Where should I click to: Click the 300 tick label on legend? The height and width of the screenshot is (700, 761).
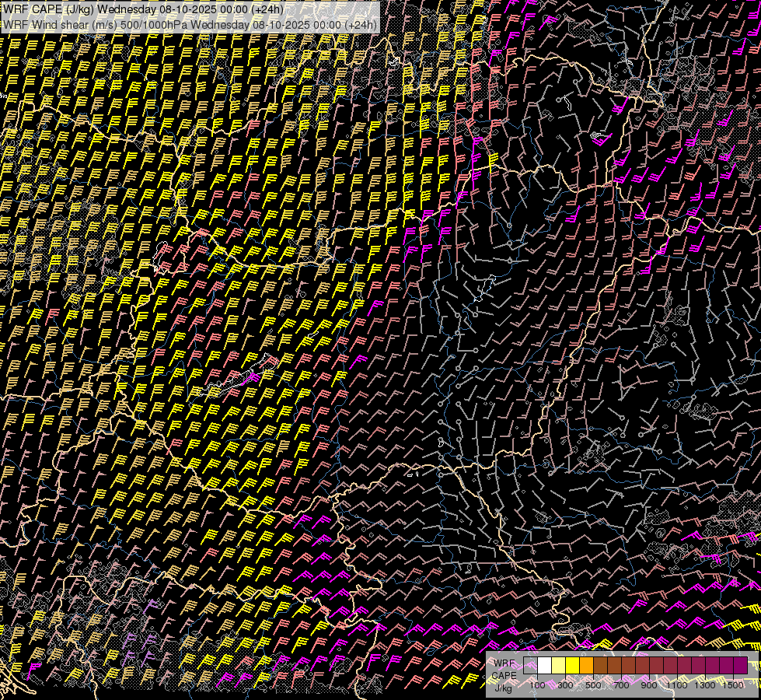tap(565, 685)
